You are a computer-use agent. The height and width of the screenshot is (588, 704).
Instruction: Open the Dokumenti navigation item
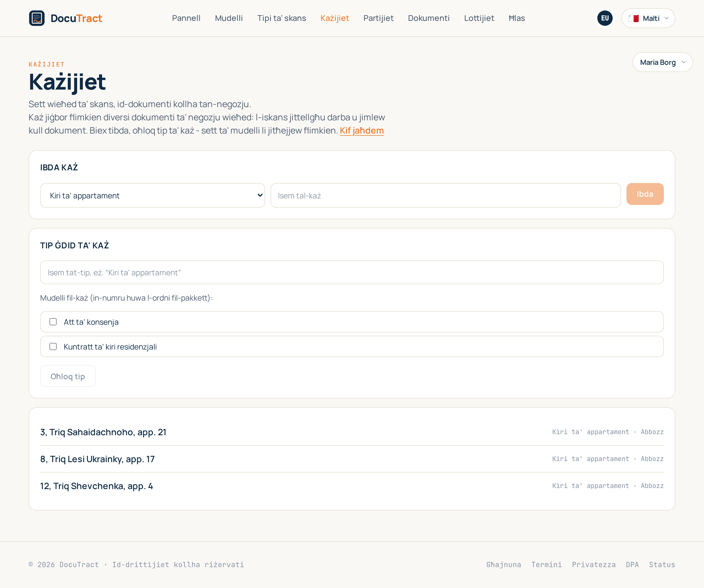(x=428, y=18)
